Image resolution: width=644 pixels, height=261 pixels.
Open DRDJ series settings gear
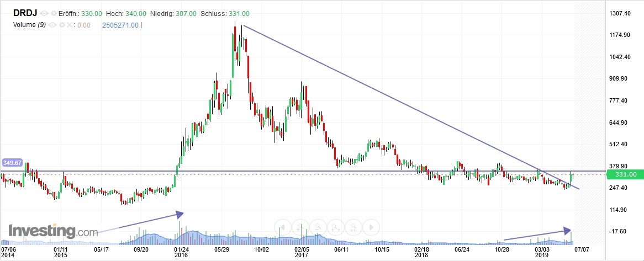tap(54, 14)
